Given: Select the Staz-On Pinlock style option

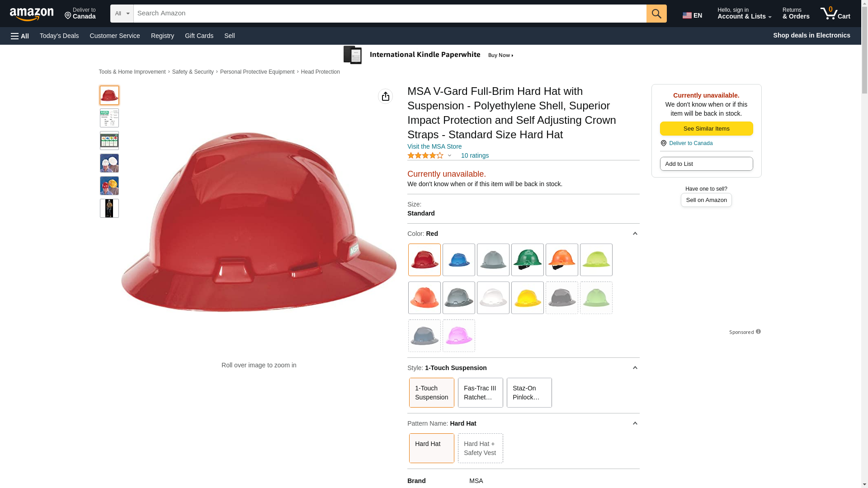Looking at the screenshot, I should pos(529,393).
